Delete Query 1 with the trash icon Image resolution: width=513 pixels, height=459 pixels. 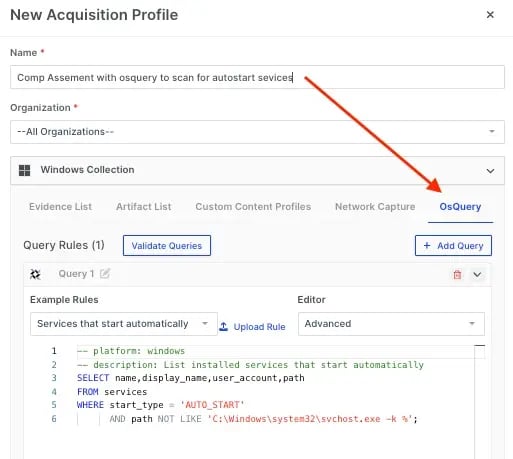pyautogui.click(x=457, y=274)
